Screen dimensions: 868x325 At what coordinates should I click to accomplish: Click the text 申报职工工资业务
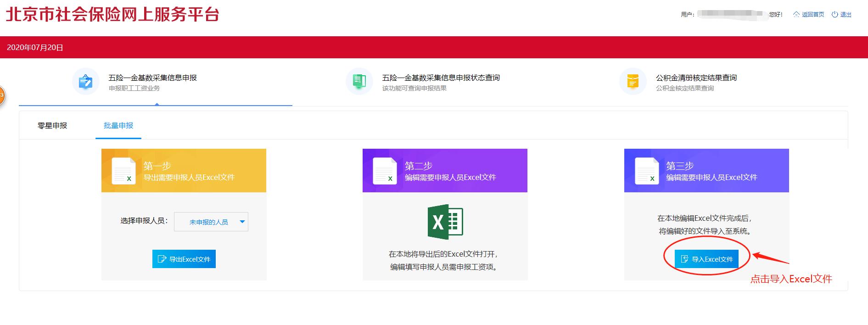[134, 88]
